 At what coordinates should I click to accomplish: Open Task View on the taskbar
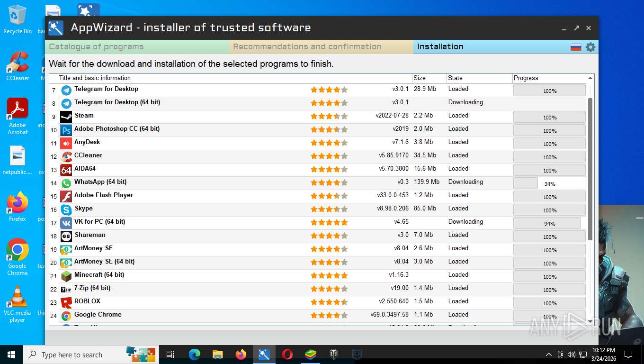click(x=170, y=355)
